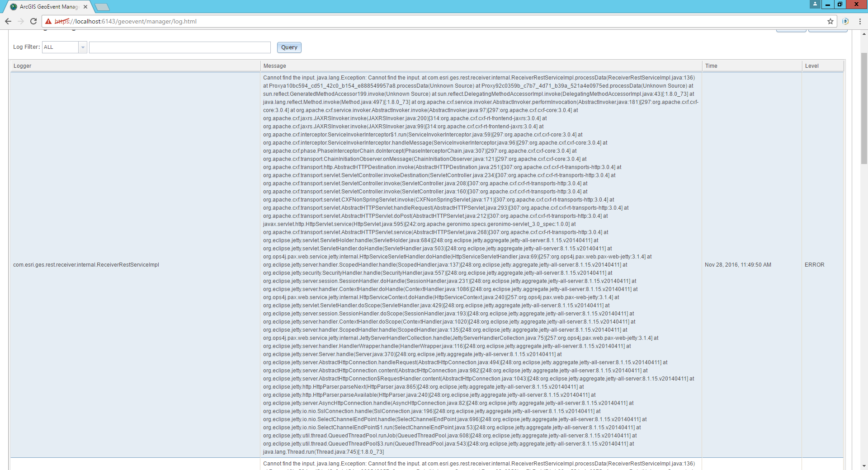Focus the log filter text field
This screenshot has width=868, height=470.
[x=180, y=47]
